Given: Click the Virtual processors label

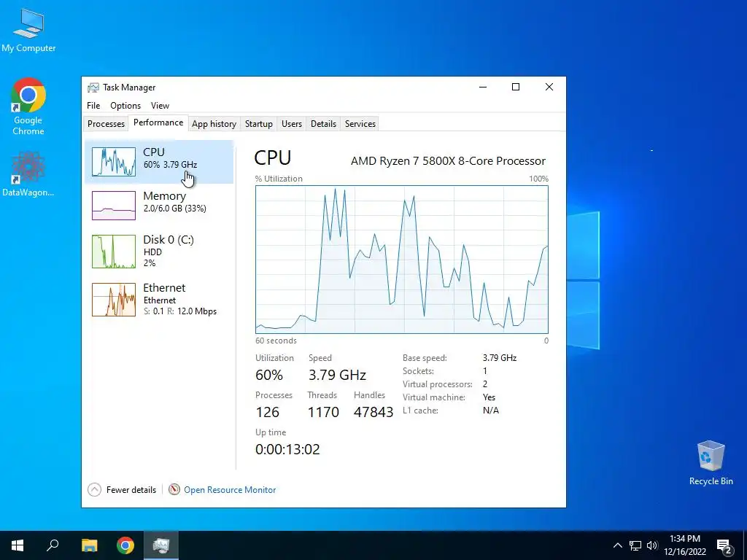Looking at the screenshot, I should 438,384.
